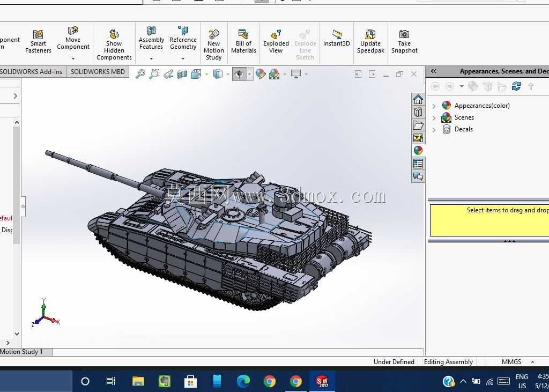Image resolution: width=549 pixels, height=392 pixels.
Task: Click MMGS units in status bar
Action: [x=511, y=362]
